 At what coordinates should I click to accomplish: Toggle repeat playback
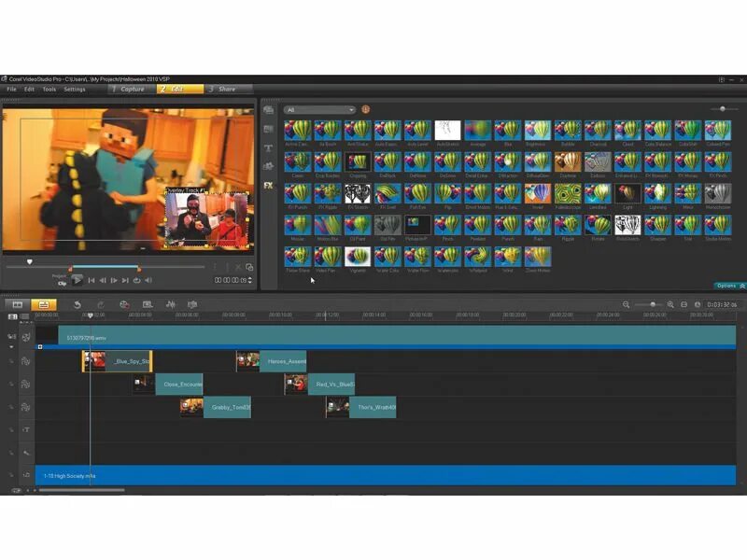(x=136, y=281)
